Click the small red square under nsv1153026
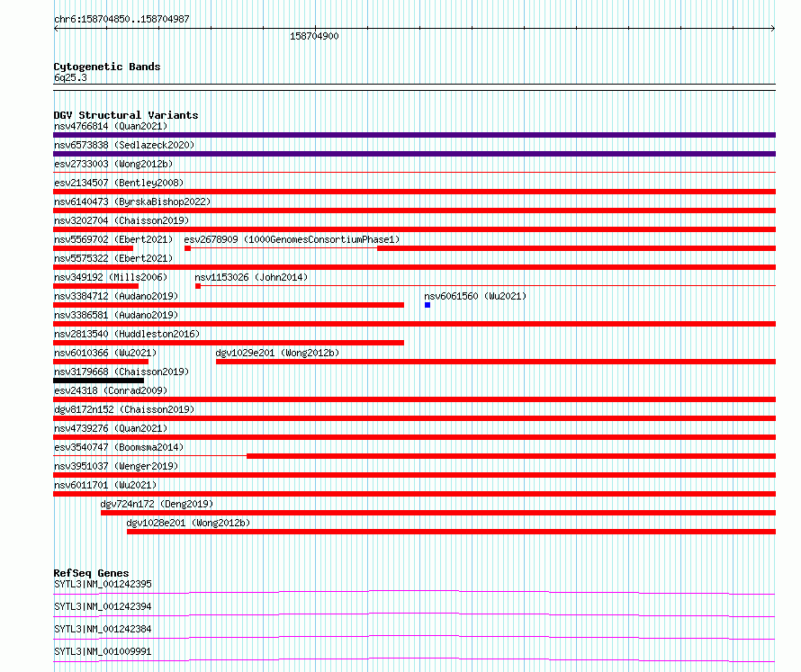 pyautogui.click(x=198, y=286)
